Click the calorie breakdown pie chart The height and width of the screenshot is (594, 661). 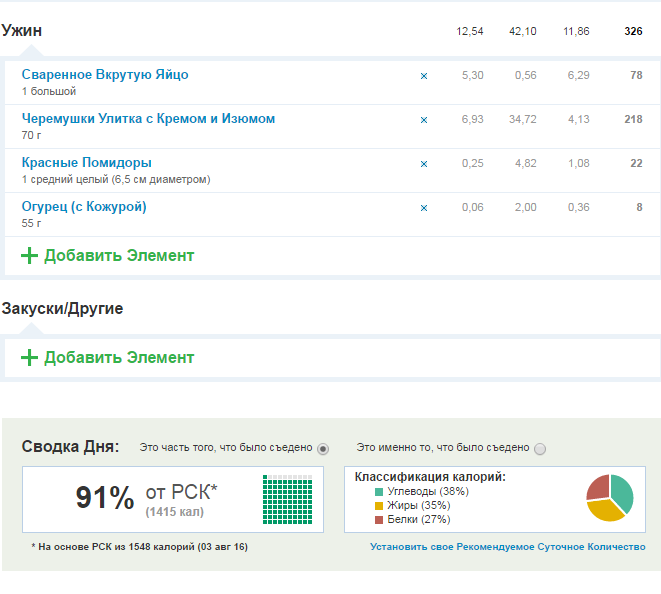pyautogui.click(x=609, y=497)
